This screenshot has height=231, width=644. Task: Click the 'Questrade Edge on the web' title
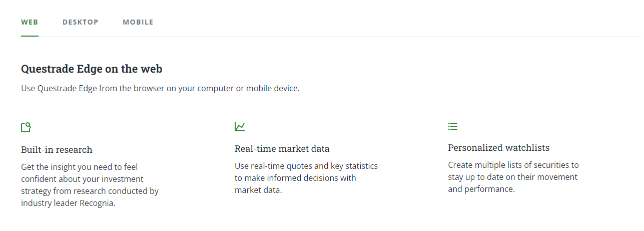click(x=92, y=69)
